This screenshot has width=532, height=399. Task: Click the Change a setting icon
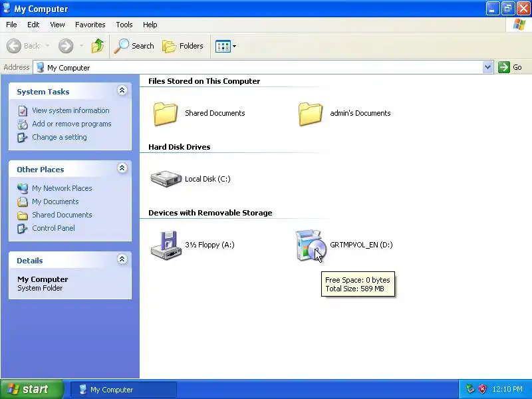[x=23, y=138]
